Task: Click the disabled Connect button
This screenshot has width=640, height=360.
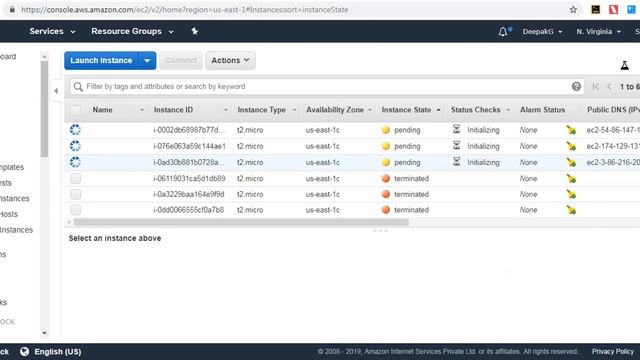Action: pos(180,60)
